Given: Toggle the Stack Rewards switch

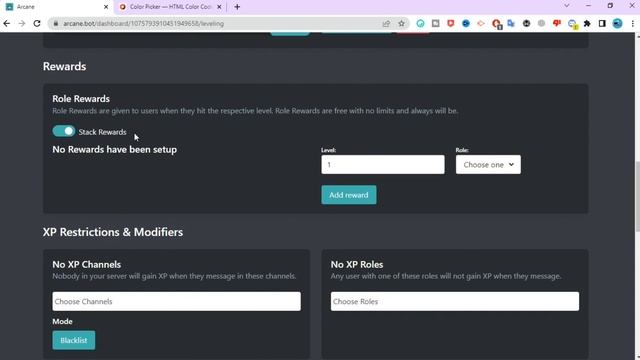Looking at the screenshot, I should 64,131.
